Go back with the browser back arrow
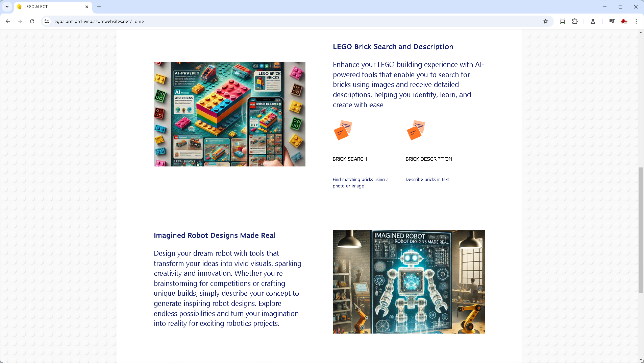This screenshot has width=644, height=363. pos(8,21)
